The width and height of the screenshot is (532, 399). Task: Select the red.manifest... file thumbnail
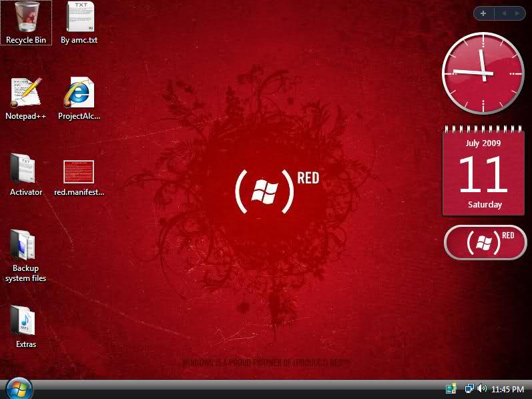(79, 178)
